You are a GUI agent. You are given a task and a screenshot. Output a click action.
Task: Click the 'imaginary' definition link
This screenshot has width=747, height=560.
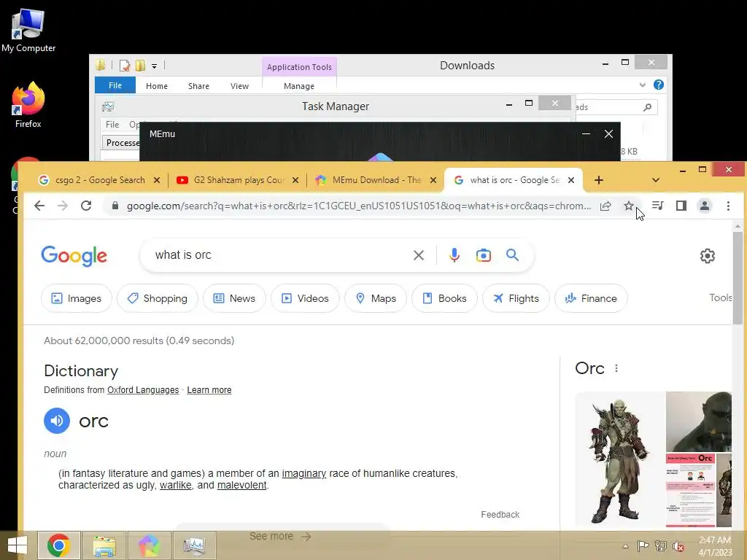pyautogui.click(x=304, y=473)
